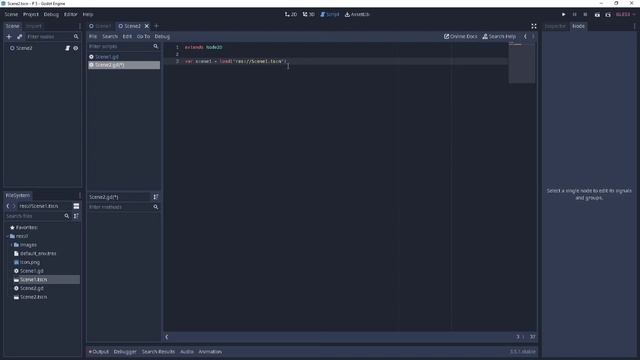This screenshot has width=640, height=360.
Task: Select Scene2.gd in FileSystem tree
Action: 31,288
